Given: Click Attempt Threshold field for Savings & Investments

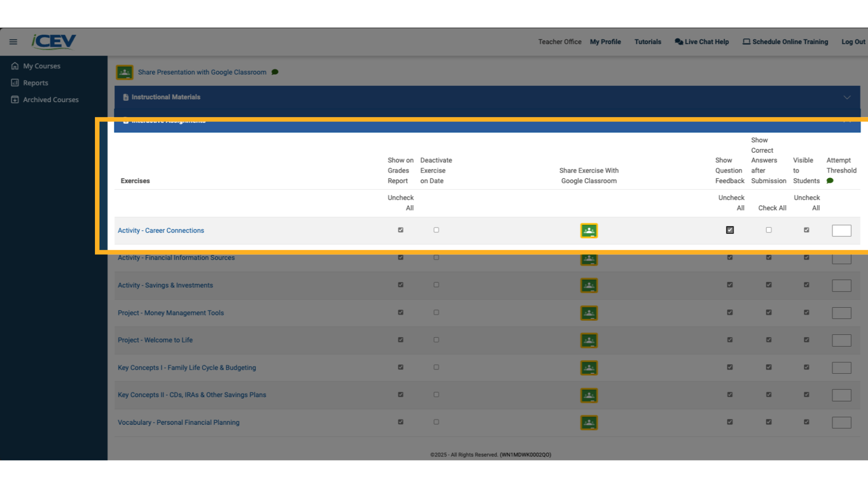Looking at the screenshot, I should [x=842, y=286].
